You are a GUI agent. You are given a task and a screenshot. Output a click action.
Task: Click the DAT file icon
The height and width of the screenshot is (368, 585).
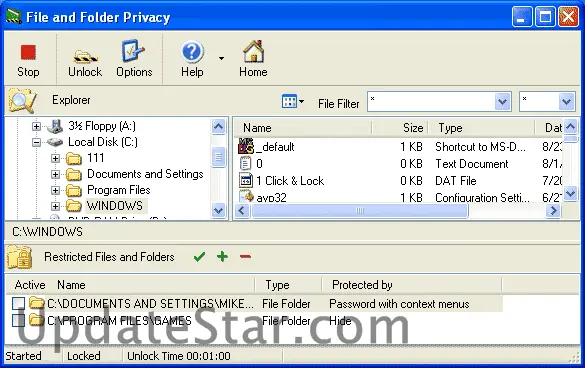coord(245,181)
